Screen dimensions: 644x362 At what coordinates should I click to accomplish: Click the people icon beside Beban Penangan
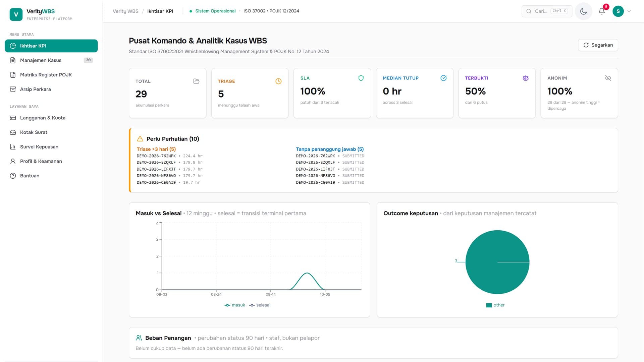(139, 338)
